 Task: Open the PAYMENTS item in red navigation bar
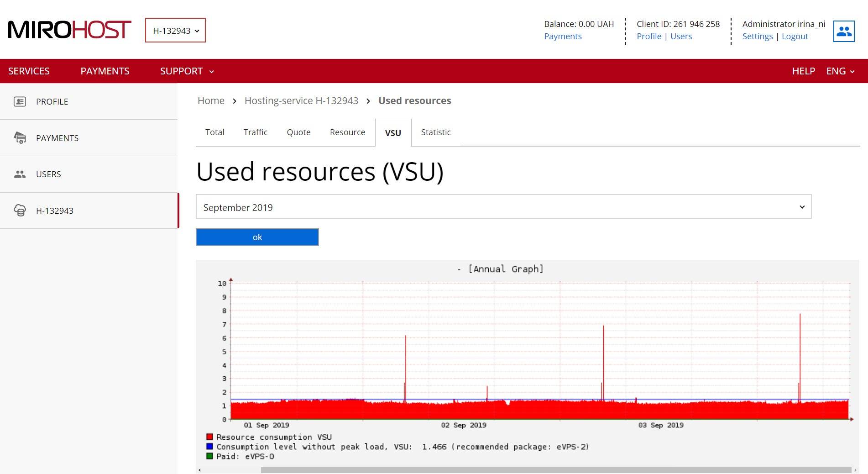coord(105,71)
